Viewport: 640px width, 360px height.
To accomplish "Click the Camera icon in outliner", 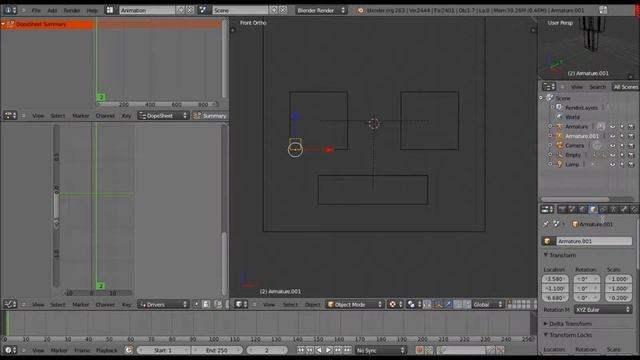I will pos(560,145).
